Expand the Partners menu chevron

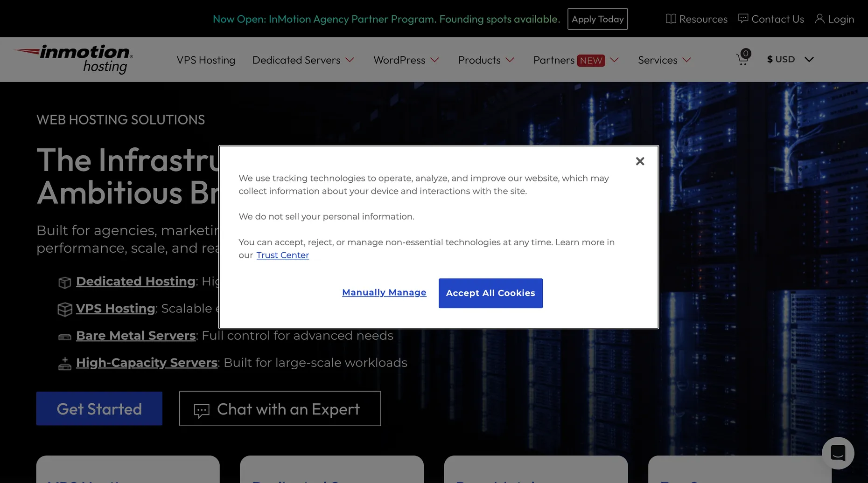point(614,60)
